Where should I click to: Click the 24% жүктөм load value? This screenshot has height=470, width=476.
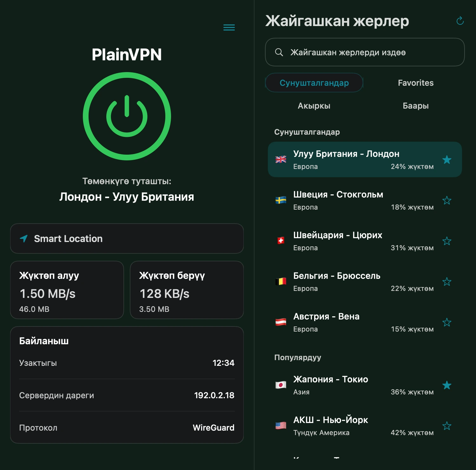(x=412, y=167)
